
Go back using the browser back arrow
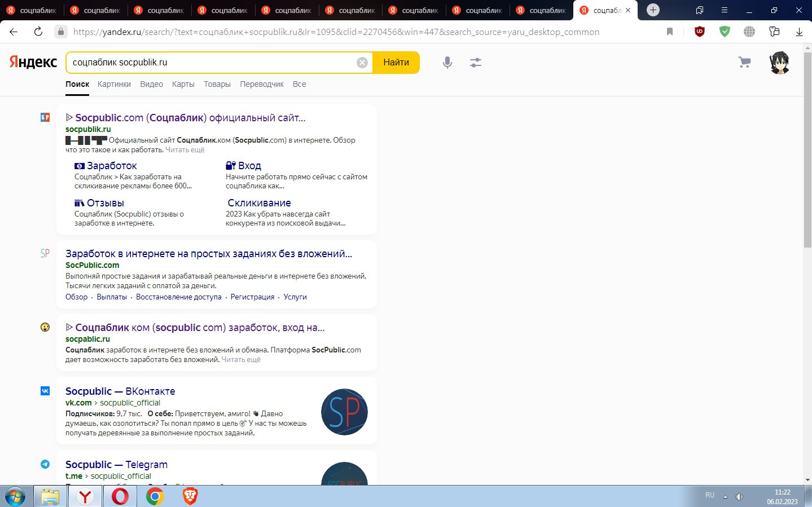[x=14, y=32]
